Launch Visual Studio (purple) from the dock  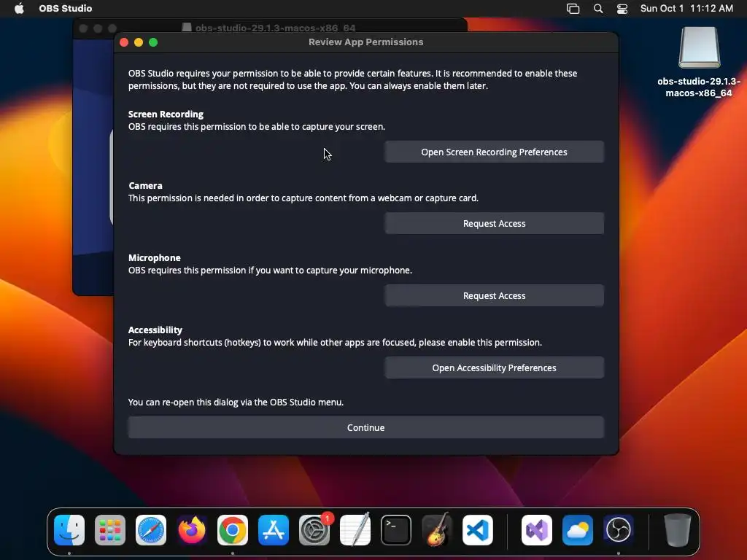(537, 530)
